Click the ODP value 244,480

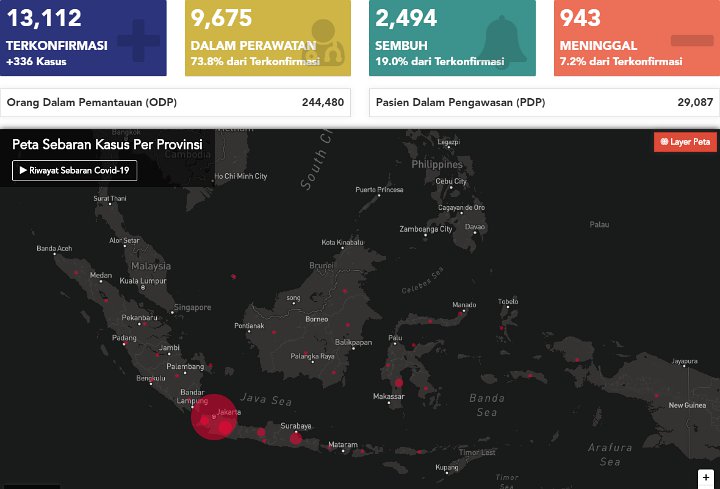[323, 102]
